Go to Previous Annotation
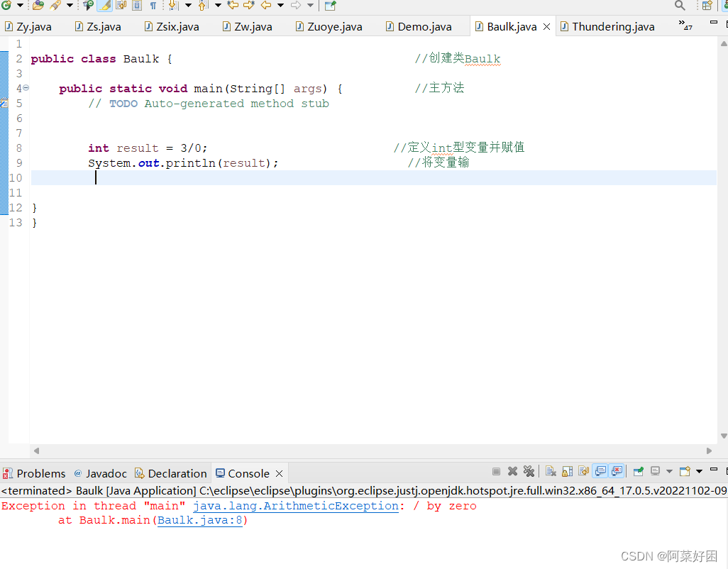 point(203,6)
